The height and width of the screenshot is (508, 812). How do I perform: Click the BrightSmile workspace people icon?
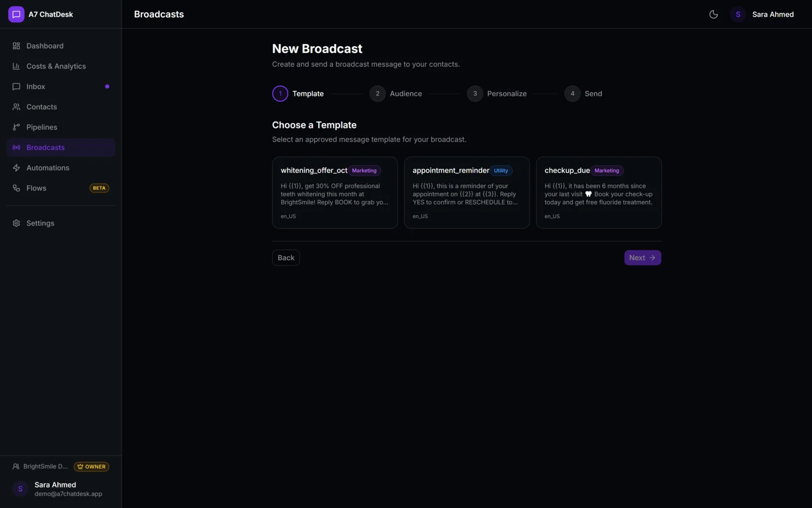pyautogui.click(x=16, y=466)
